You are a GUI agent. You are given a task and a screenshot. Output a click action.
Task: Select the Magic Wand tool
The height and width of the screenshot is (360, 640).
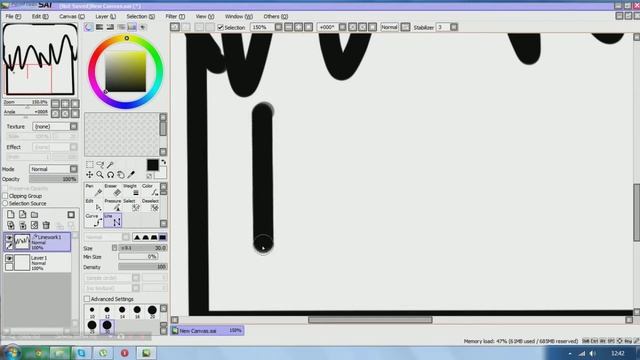(110, 164)
